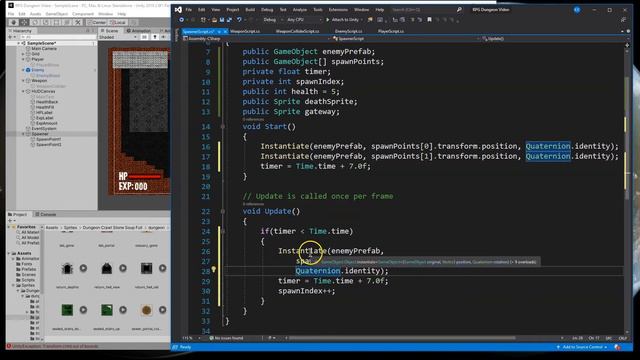Collapse the Player object in Hierarchy
Screen dimensions: 640x360
23,59
